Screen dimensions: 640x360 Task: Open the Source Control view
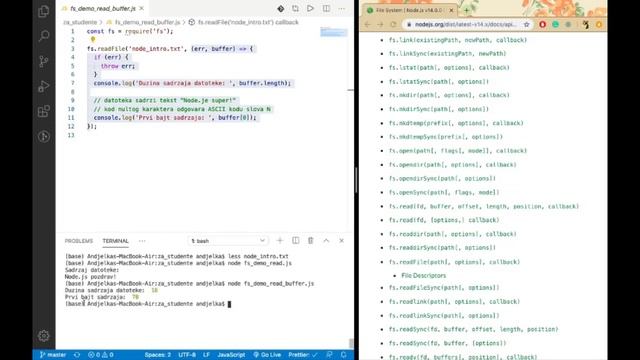tap(44, 61)
